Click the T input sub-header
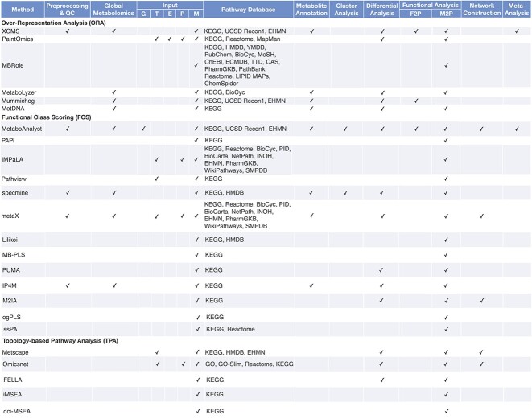The height and width of the screenshot is (419, 532). coord(156,14)
